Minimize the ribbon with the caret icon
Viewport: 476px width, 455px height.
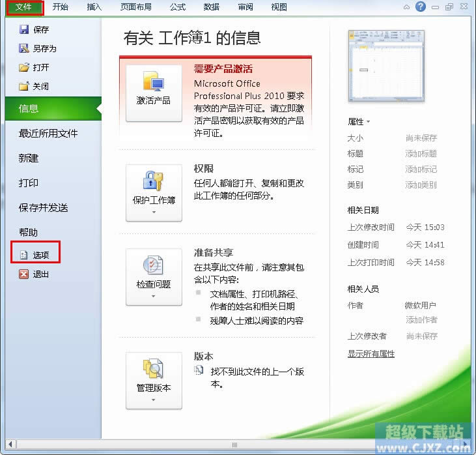tap(406, 7)
